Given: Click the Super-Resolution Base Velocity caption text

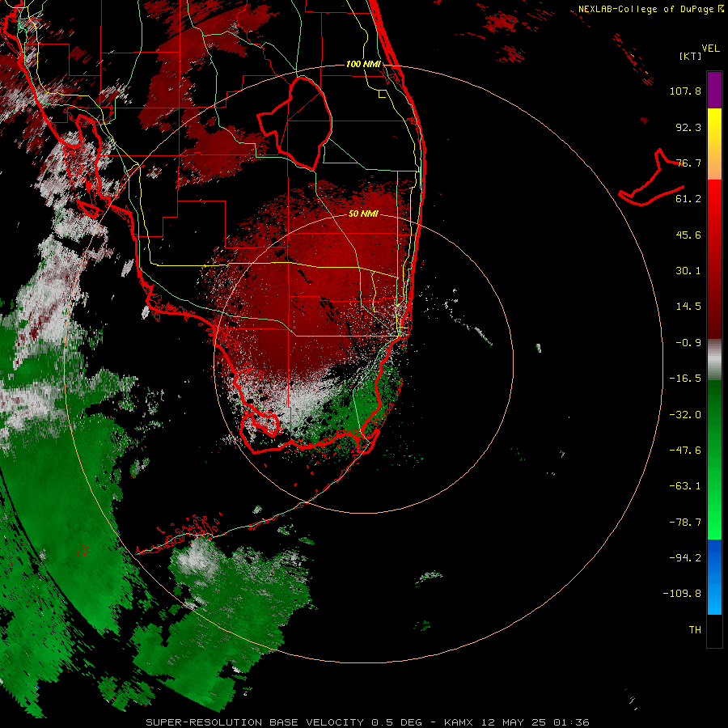Looking at the screenshot, I should tap(284, 722).
